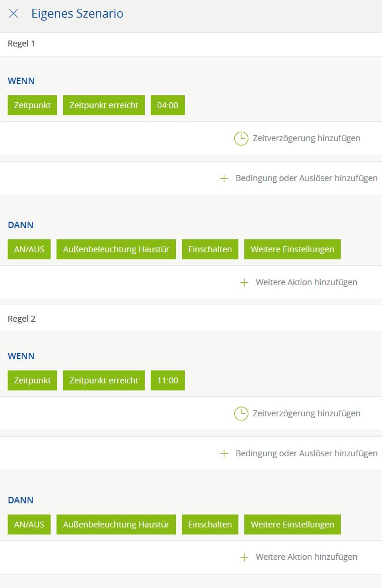Click AN/AUS chip in Regel 1
The height and width of the screenshot is (588, 382).
(x=29, y=249)
